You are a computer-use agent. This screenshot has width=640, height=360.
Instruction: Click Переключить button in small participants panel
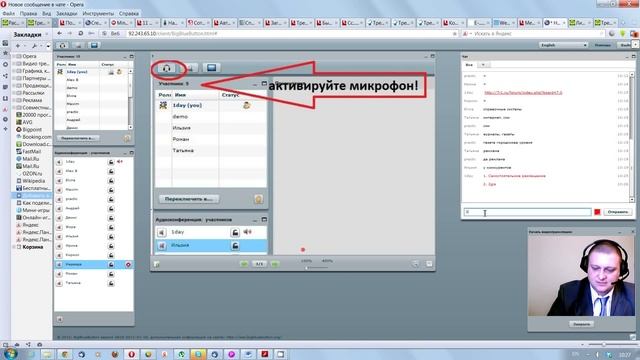click(78, 138)
